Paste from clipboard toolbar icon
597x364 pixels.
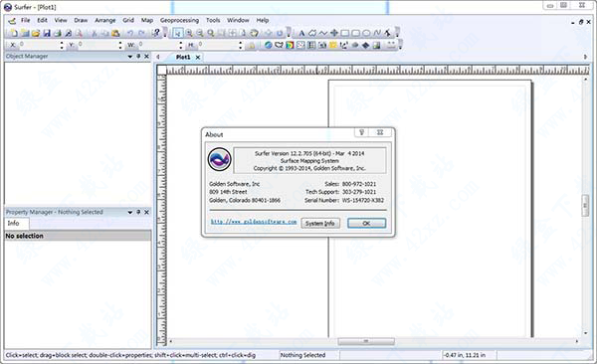pos(115,33)
